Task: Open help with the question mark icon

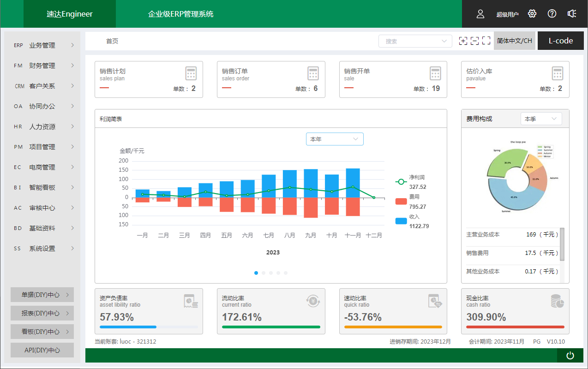Action: click(552, 14)
